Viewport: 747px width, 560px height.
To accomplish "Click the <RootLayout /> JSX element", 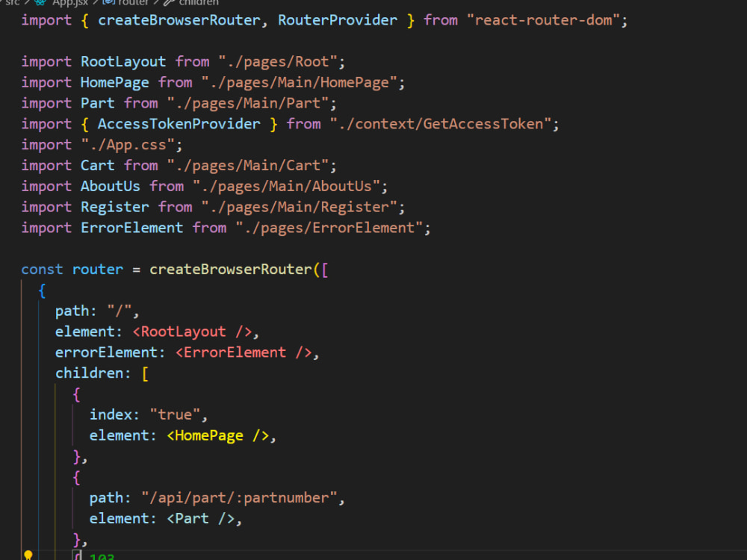I will click(x=192, y=332).
